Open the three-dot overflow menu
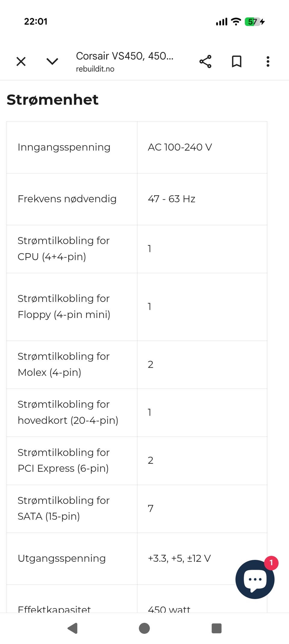289x644 pixels. point(268,61)
